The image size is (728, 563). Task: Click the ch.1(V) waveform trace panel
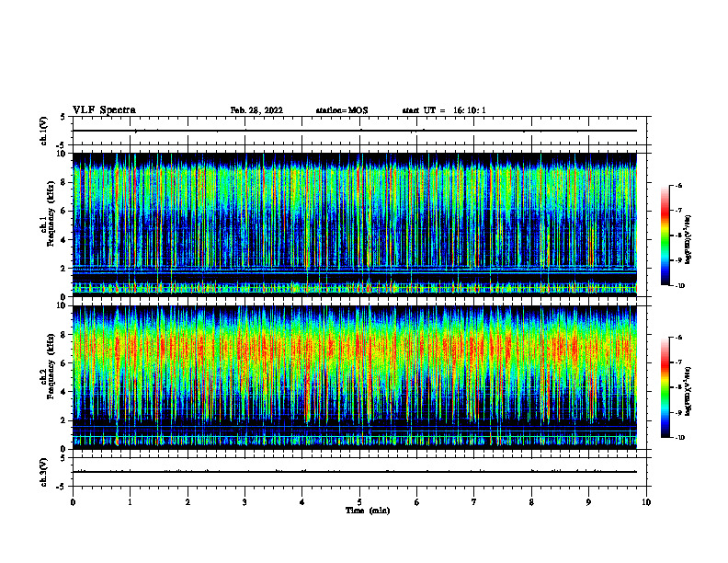click(x=359, y=131)
